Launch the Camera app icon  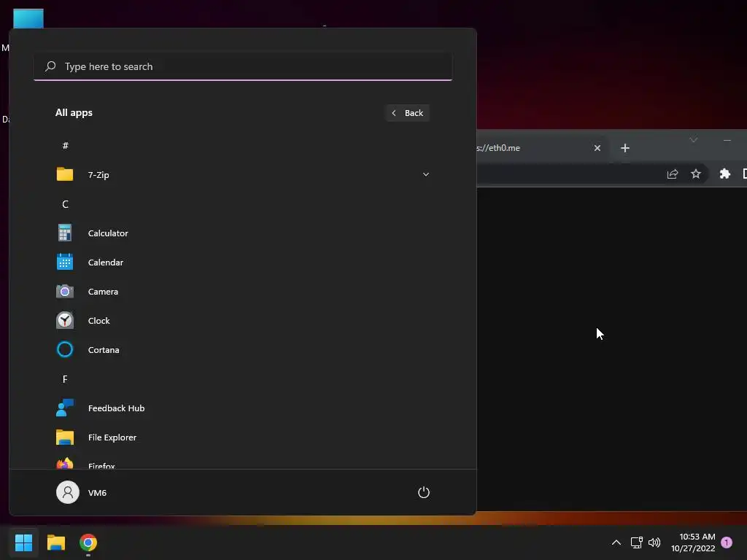65,292
